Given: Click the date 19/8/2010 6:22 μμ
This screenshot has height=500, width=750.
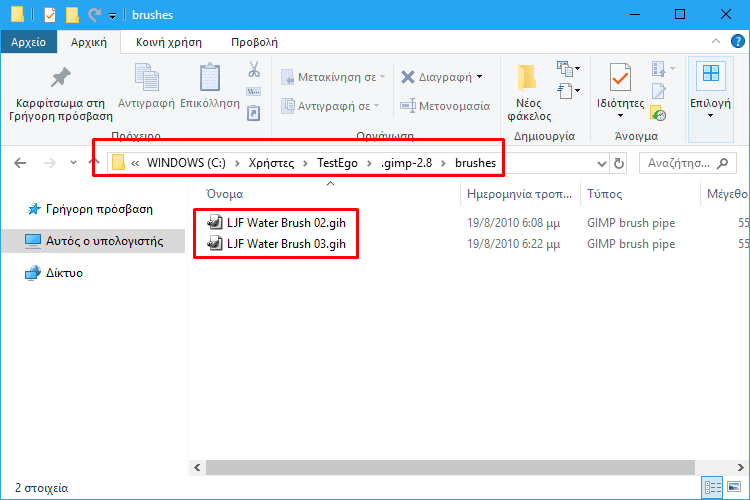Looking at the screenshot, I should [513, 244].
